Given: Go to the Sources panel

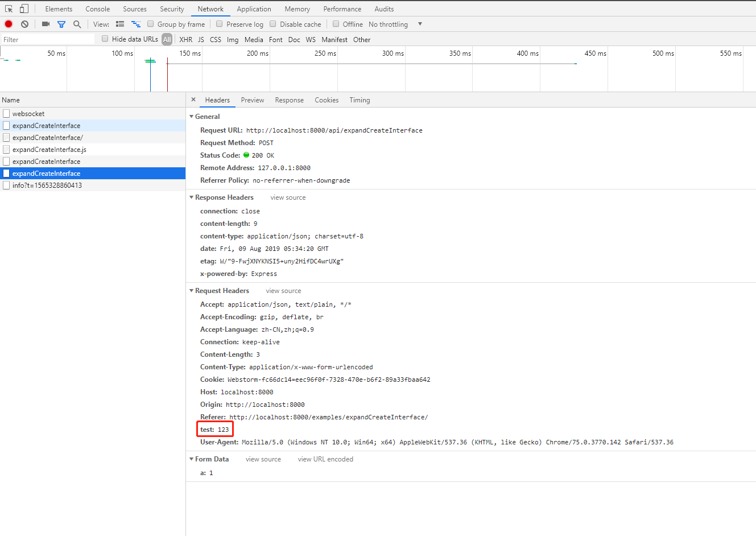Looking at the screenshot, I should pos(135,9).
